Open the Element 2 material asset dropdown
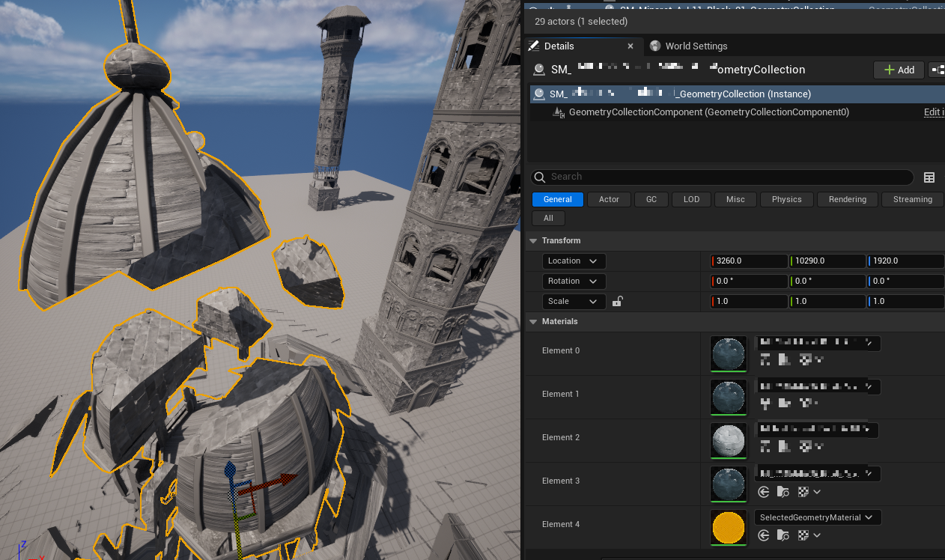This screenshot has width=945, height=560. coord(817,430)
